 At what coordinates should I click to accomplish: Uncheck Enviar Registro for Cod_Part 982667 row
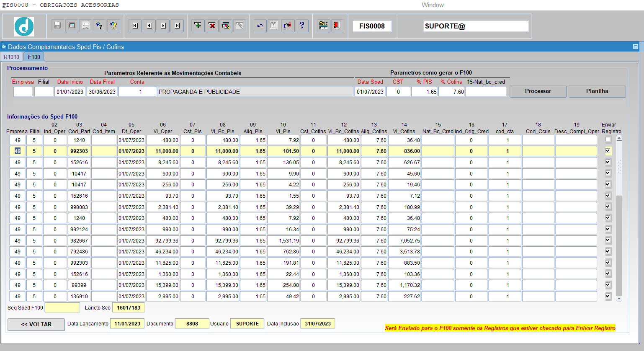(608, 240)
